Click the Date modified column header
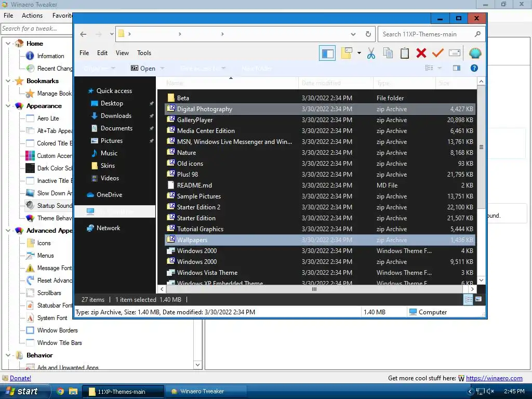 [336, 83]
